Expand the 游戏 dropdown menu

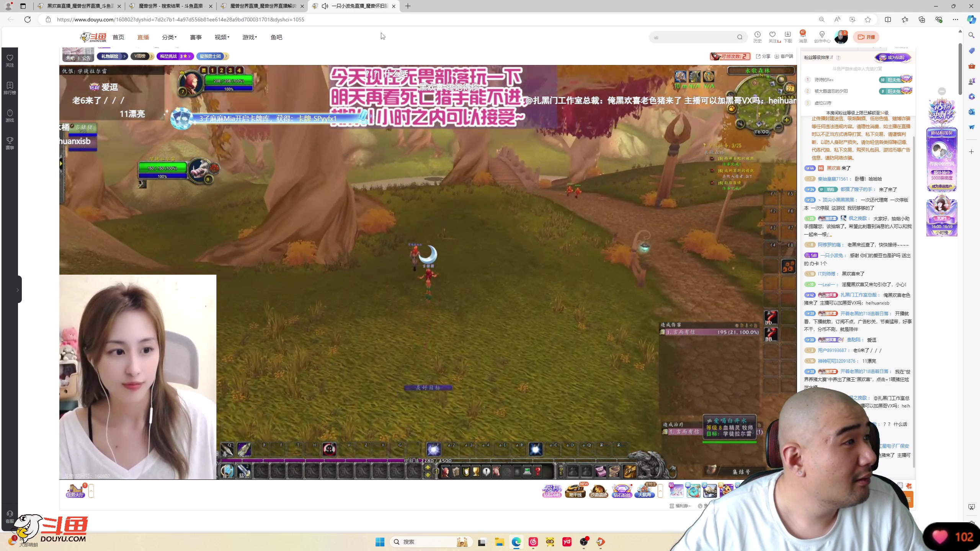pos(250,37)
